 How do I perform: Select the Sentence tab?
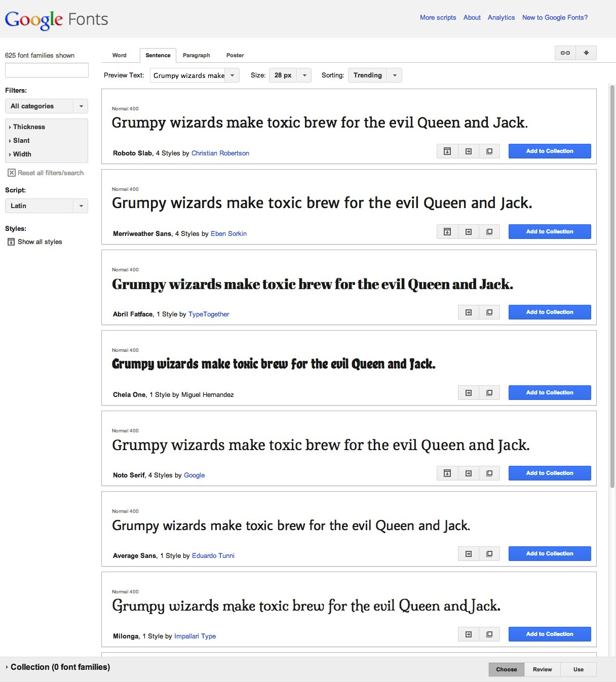[x=158, y=55]
